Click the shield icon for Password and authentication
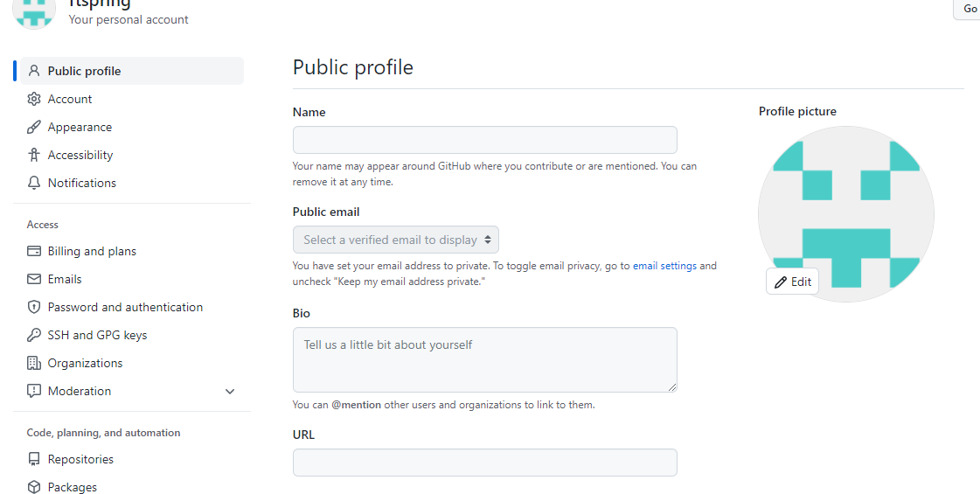Viewport: 980px width, 494px height. [34, 307]
